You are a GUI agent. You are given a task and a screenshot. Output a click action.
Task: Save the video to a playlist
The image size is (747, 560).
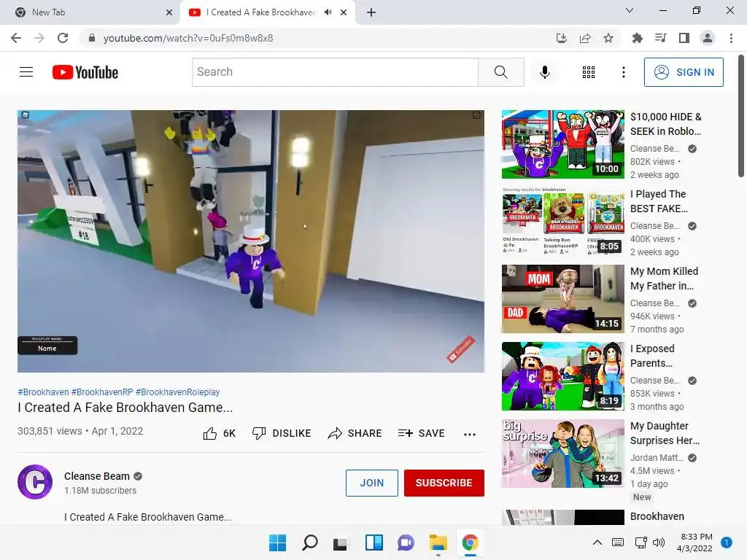[x=421, y=433]
